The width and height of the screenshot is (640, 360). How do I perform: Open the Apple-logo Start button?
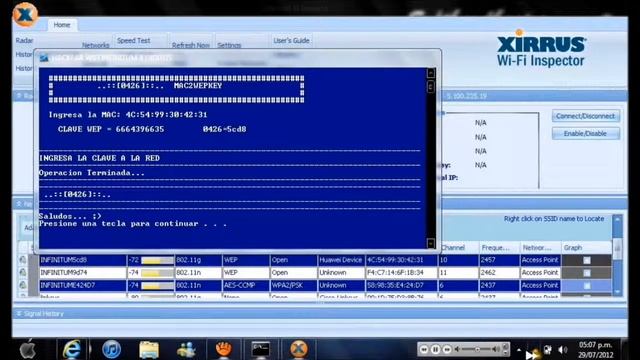coord(28,349)
